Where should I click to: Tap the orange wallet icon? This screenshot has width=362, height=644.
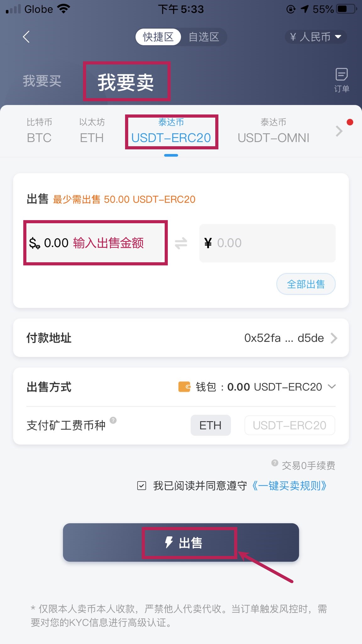184,387
